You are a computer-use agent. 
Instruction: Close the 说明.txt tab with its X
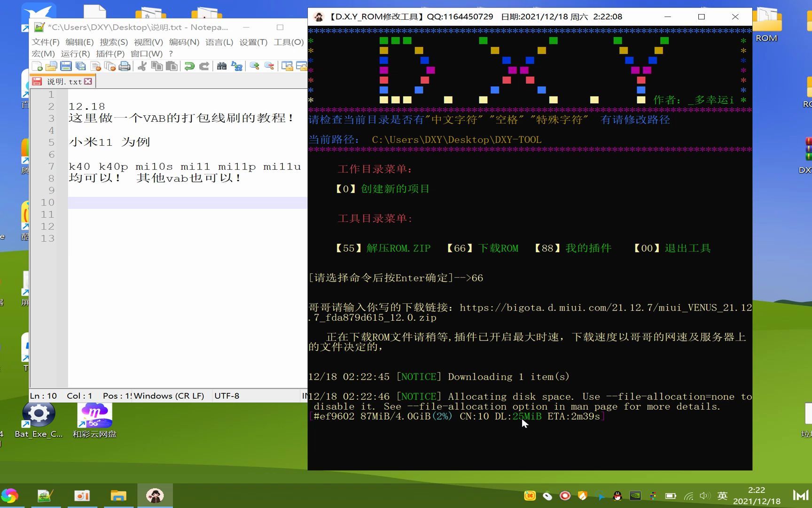[88, 81]
